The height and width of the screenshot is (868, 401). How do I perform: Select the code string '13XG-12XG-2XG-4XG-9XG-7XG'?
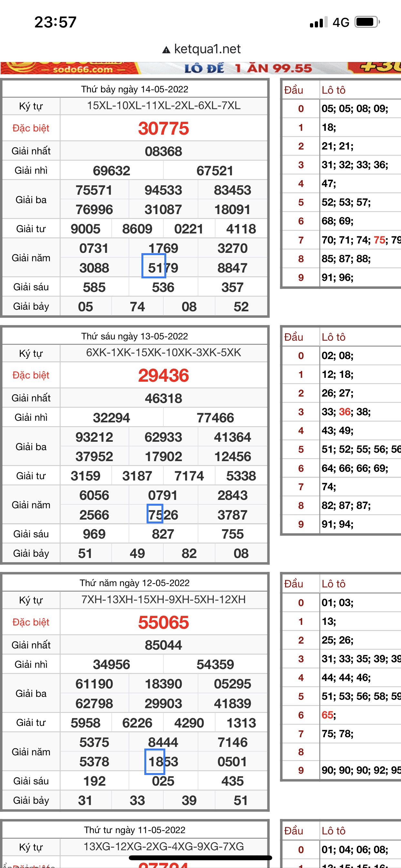(x=164, y=846)
